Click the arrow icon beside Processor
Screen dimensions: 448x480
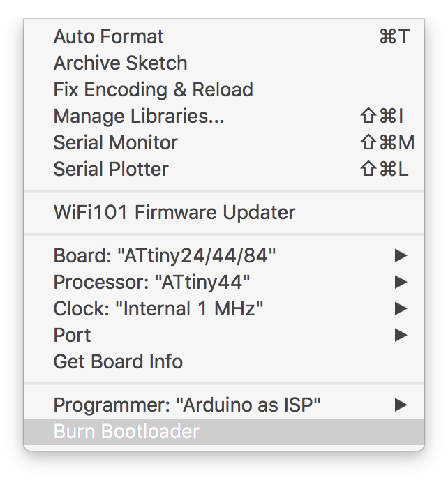tap(401, 282)
